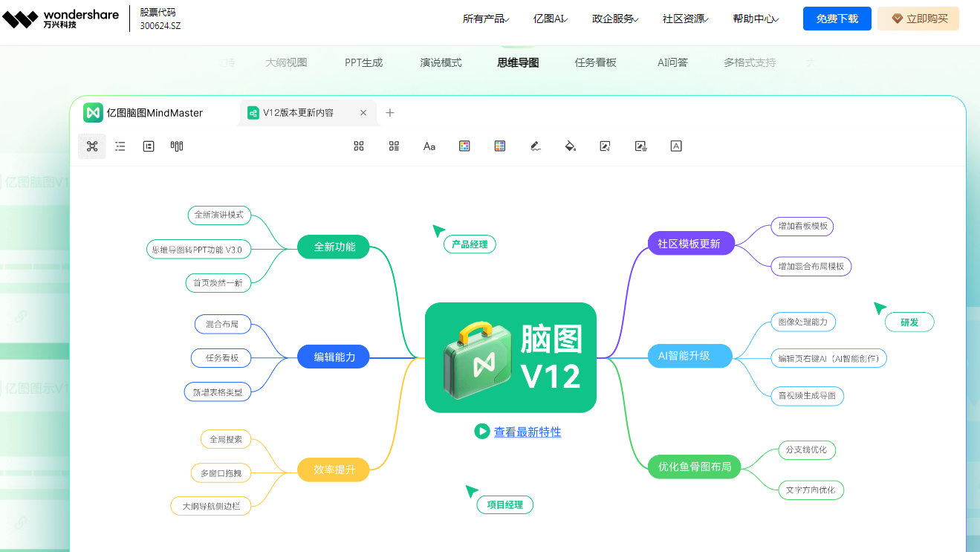Select the 增加看板模板 subtopic
Image resolution: width=980 pixels, height=552 pixels.
coord(802,226)
